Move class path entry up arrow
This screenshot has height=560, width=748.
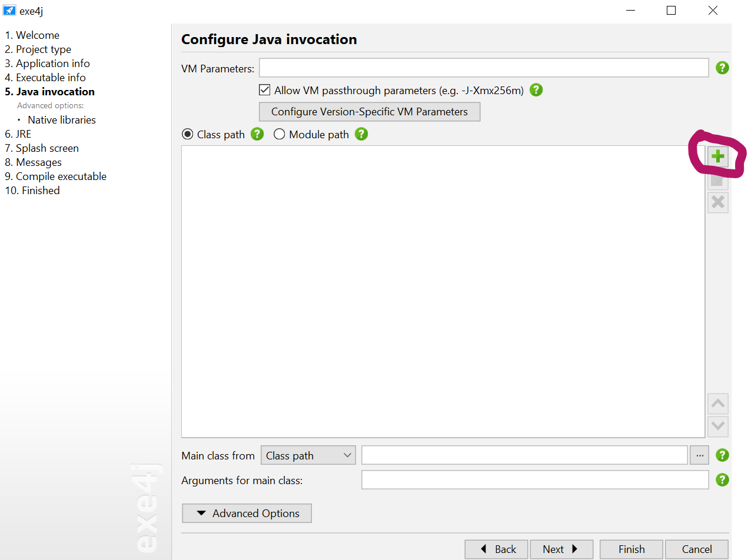click(x=717, y=404)
